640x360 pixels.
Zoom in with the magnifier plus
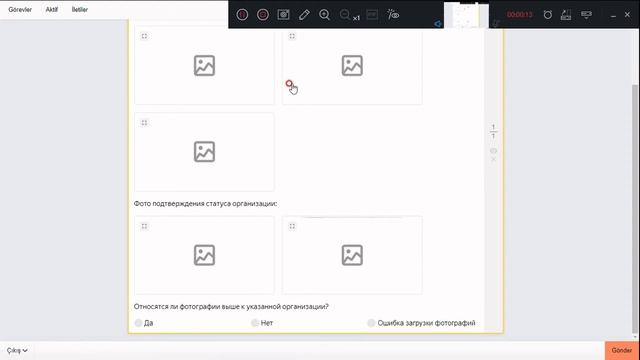(x=324, y=15)
